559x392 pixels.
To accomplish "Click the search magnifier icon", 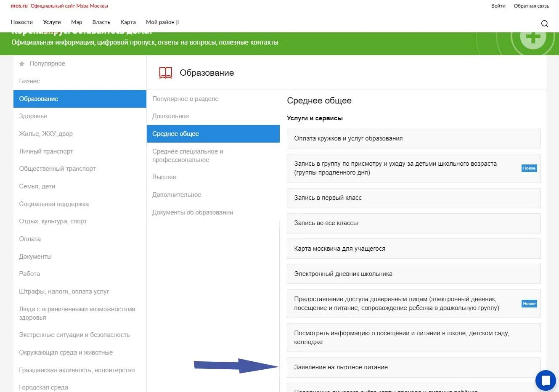I will (545, 24).
